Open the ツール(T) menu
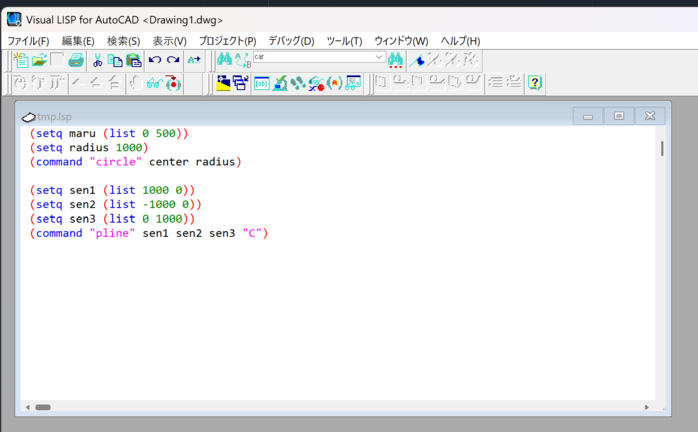The width and height of the screenshot is (698, 432). tap(344, 41)
